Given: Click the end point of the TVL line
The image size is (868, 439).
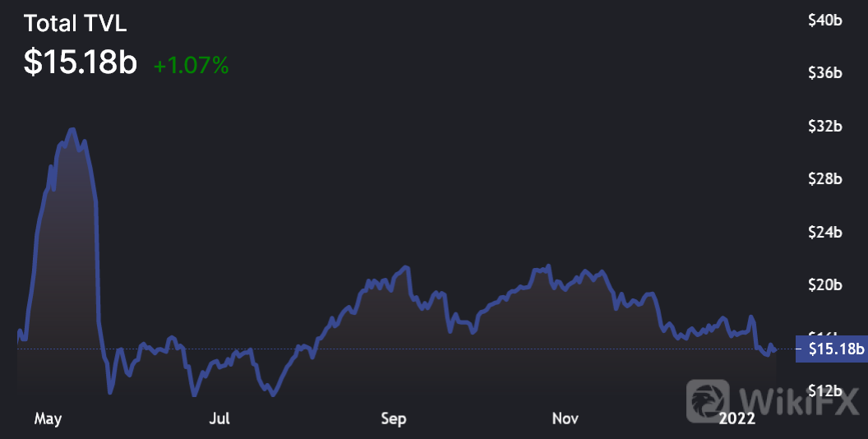Looking at the screenshot, I should coord(774,350).
